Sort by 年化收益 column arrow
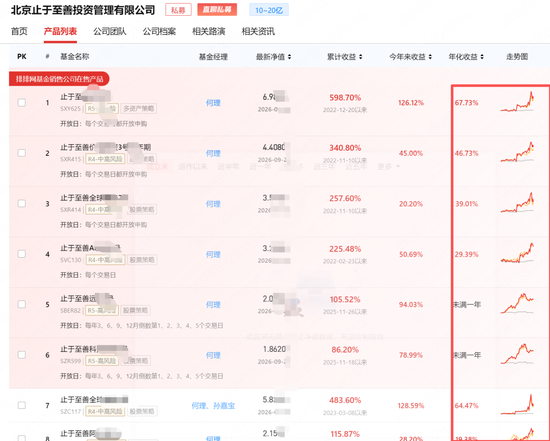 pos(482,57)
